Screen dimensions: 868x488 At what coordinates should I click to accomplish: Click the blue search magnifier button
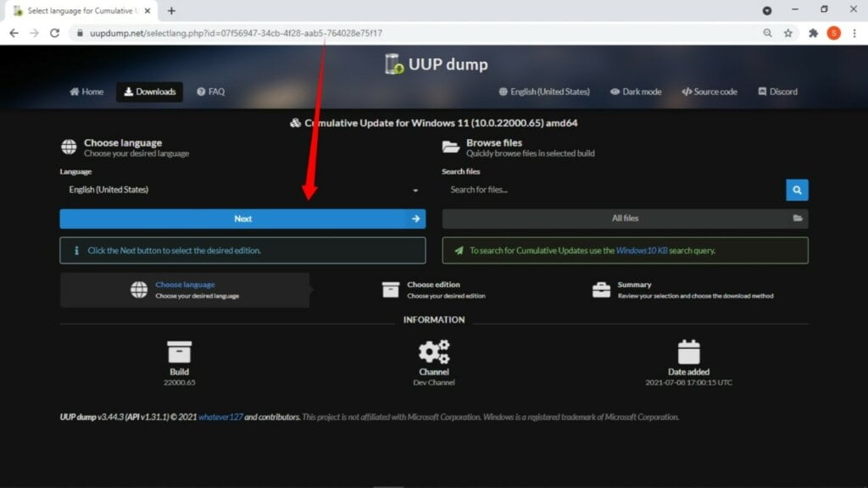pyautogui.click(x=797, y=190)
